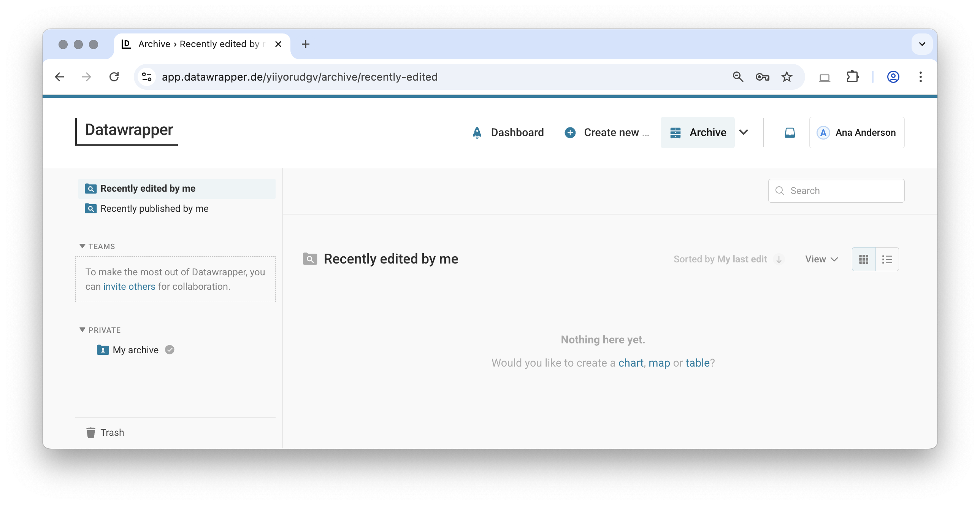Open site information icon in address bar
Viewport: 980px width, 505px height.
click(147, 77)
